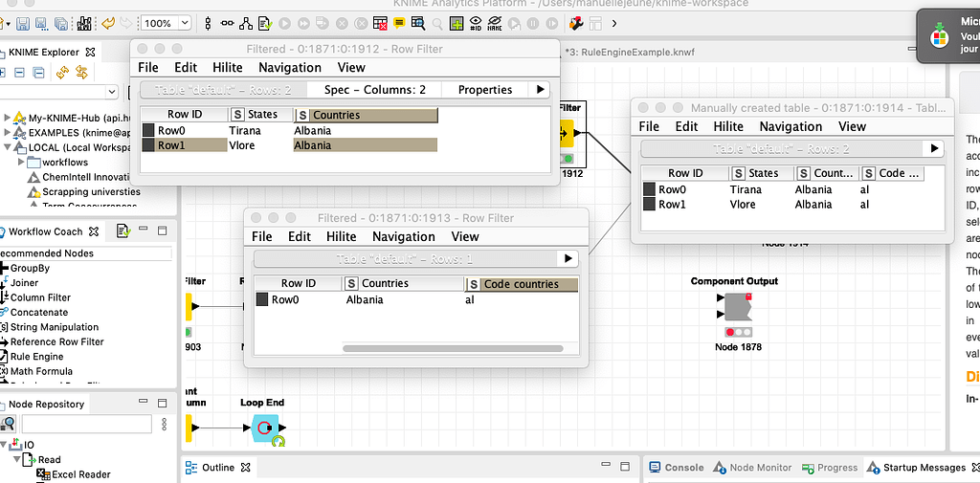Open the zoom level 100% combo box
Image resolution: width=980 pixels, height=483 pixels.
click(166, 23)
